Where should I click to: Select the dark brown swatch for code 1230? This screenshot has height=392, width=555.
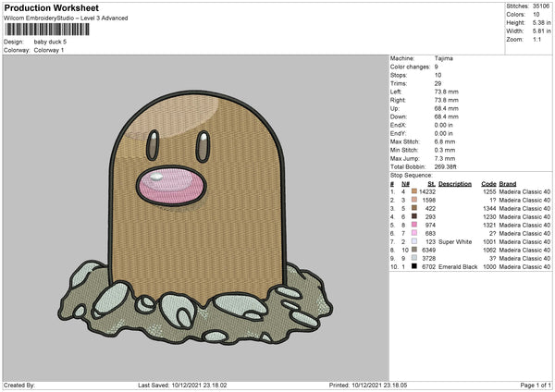click(414, 216)
